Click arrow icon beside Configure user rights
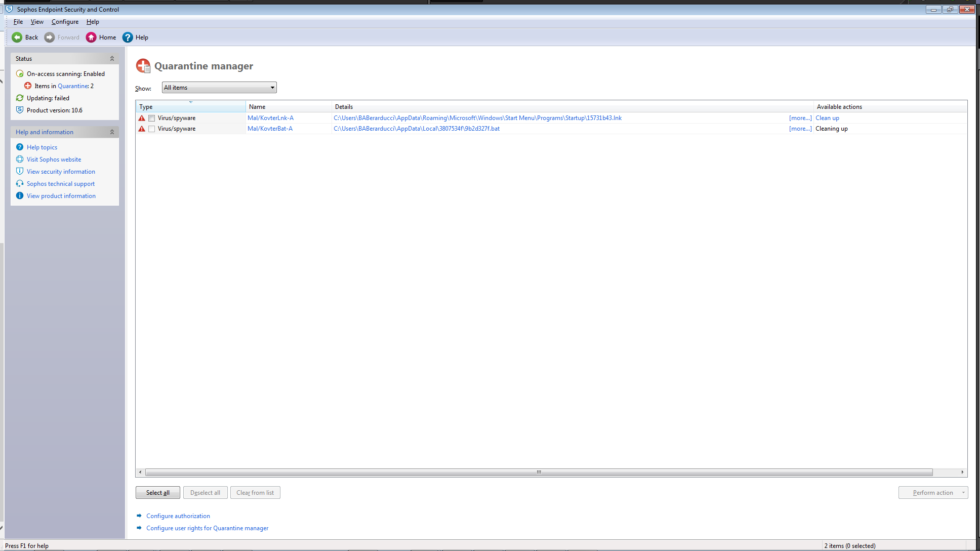 pos(139,528)
